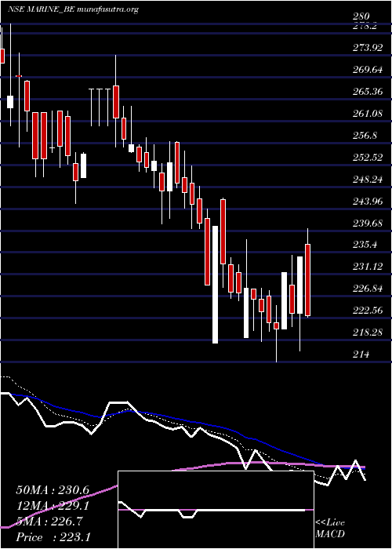This screenshot has height=549, width=392.
Task: Click the 261.08 price axis label
Action: tap(367, 114)
